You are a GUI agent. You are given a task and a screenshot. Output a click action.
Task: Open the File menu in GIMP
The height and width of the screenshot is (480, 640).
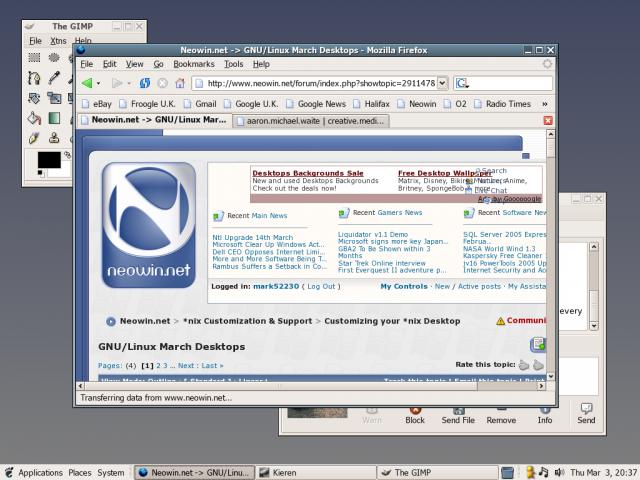click(36, 41)
